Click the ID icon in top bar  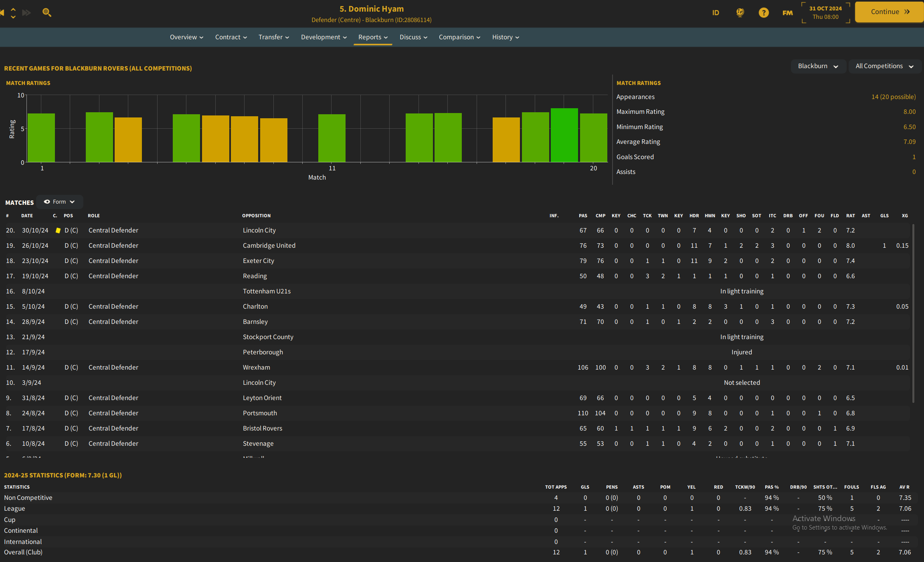(716, 13)
